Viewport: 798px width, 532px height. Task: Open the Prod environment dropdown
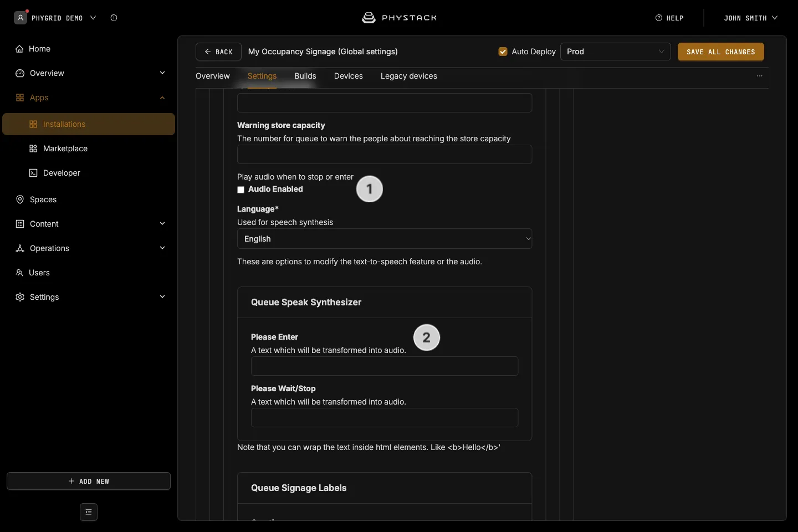click(x=616, y=52)
